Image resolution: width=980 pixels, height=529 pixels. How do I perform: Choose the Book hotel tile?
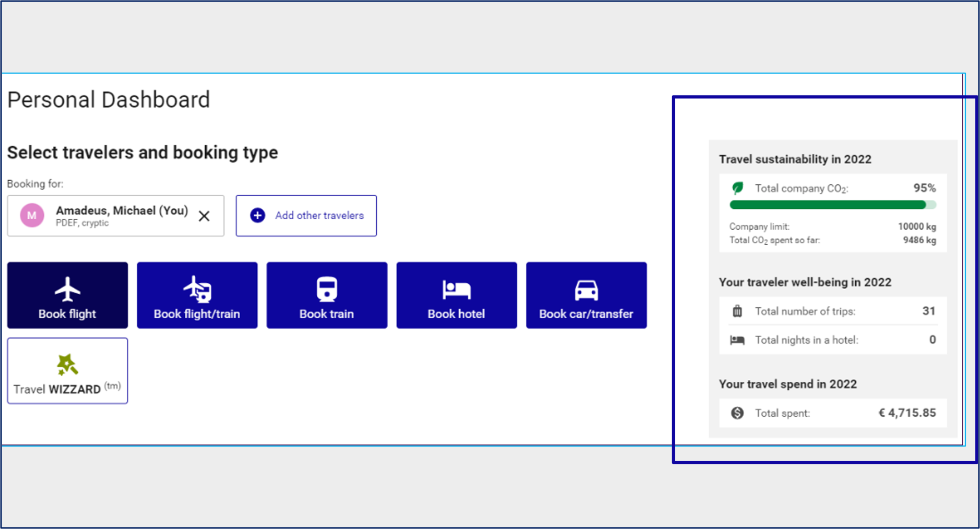(457, 295)
